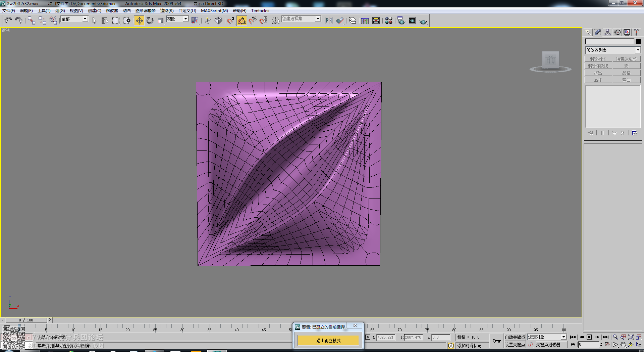Open 关键点过滤器 key filters

click(551, 345)
